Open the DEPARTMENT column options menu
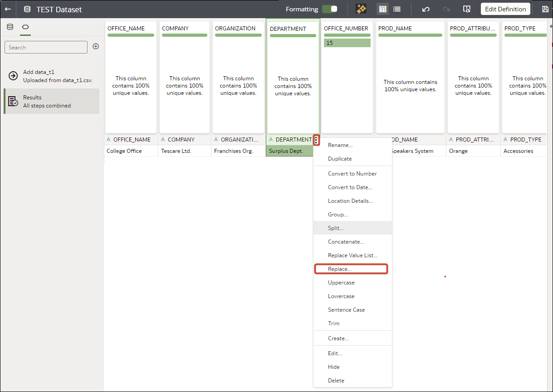This screenshot has width=553, height=392. (x=316, y=140)
